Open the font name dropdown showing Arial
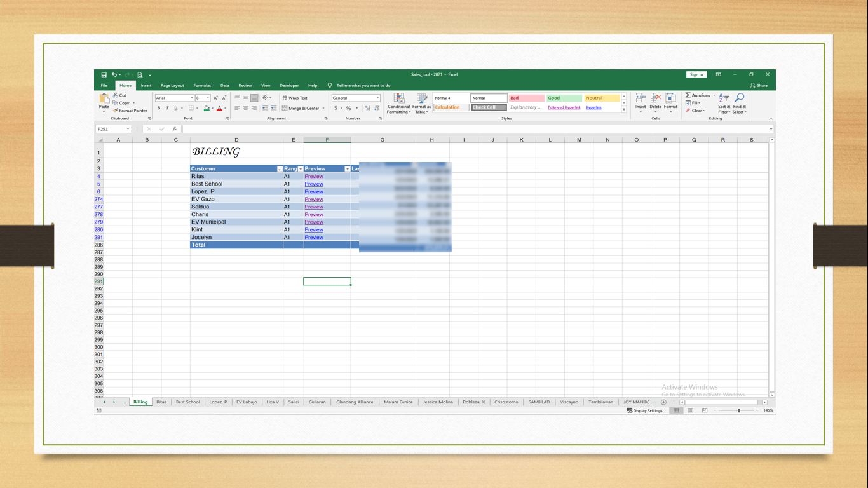Screen dimensions: 868x488 coord(192,98)
